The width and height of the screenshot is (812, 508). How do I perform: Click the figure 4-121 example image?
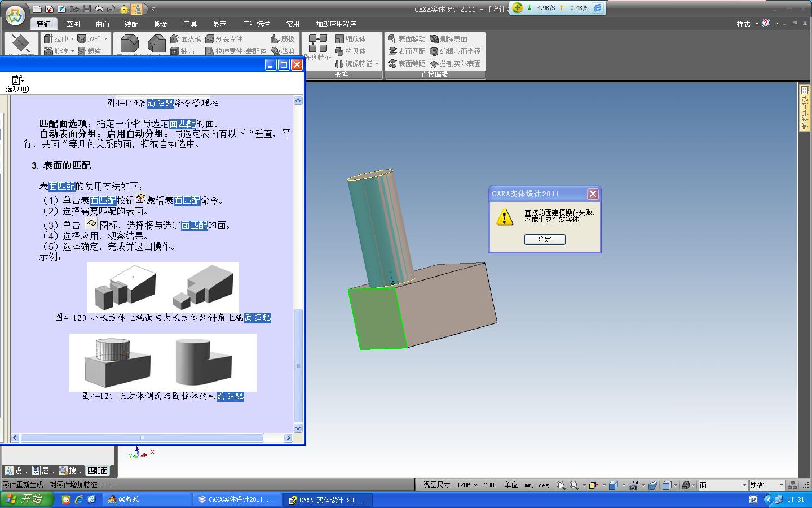click(162, 362)
